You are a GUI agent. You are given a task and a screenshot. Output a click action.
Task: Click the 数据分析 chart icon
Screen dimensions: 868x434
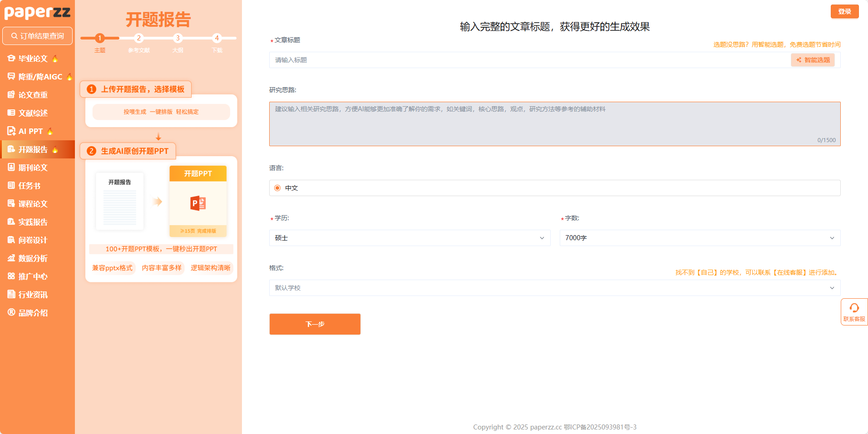click(11, 258)
